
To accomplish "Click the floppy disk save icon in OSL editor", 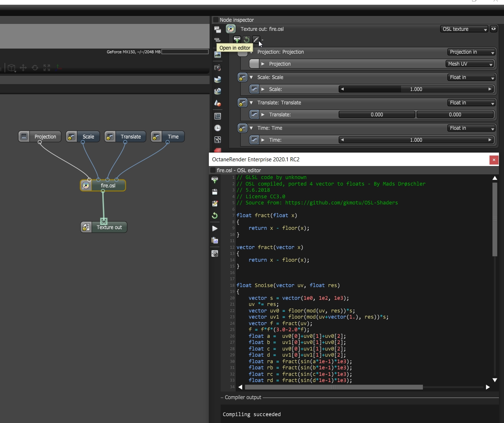I will 215,192.
